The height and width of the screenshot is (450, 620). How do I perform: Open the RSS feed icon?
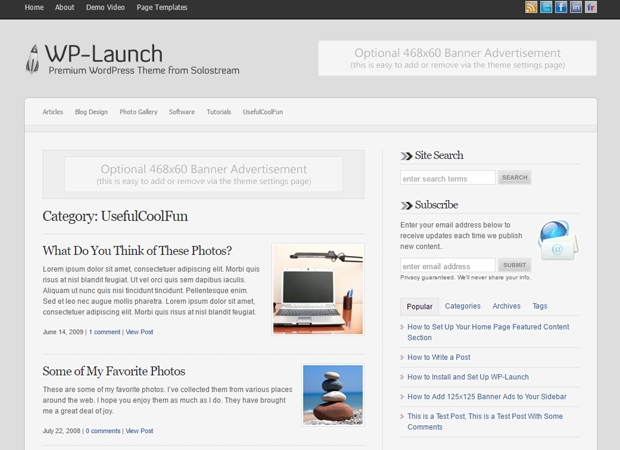point(531,7)
